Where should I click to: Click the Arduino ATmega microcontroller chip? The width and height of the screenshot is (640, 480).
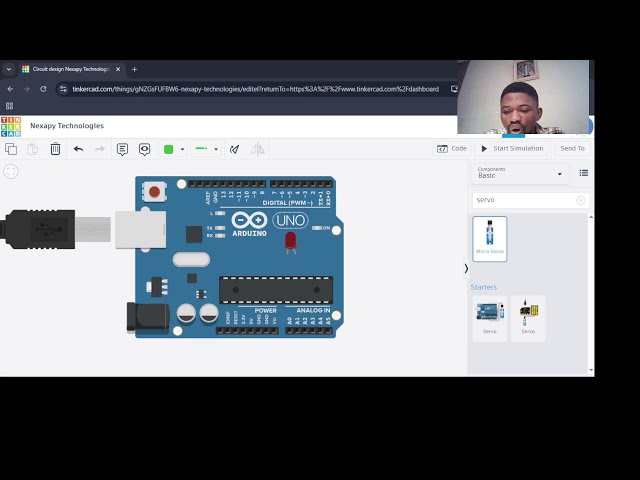[276, 290]
